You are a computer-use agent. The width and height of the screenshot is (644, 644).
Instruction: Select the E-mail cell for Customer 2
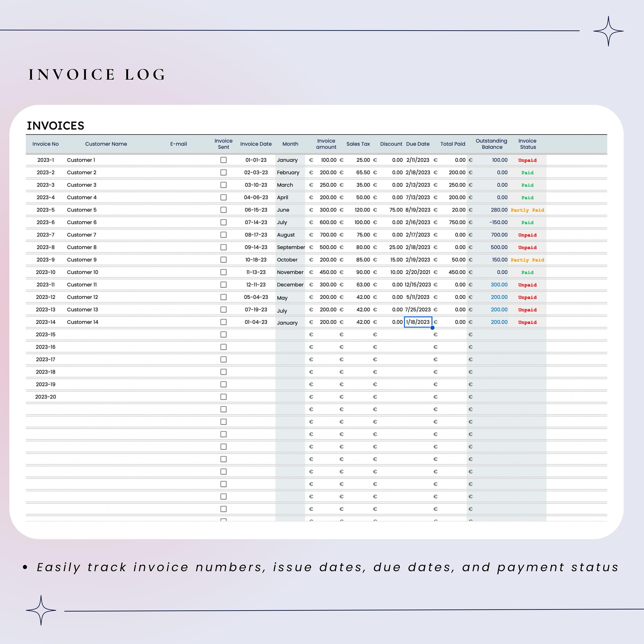(179, 172)
